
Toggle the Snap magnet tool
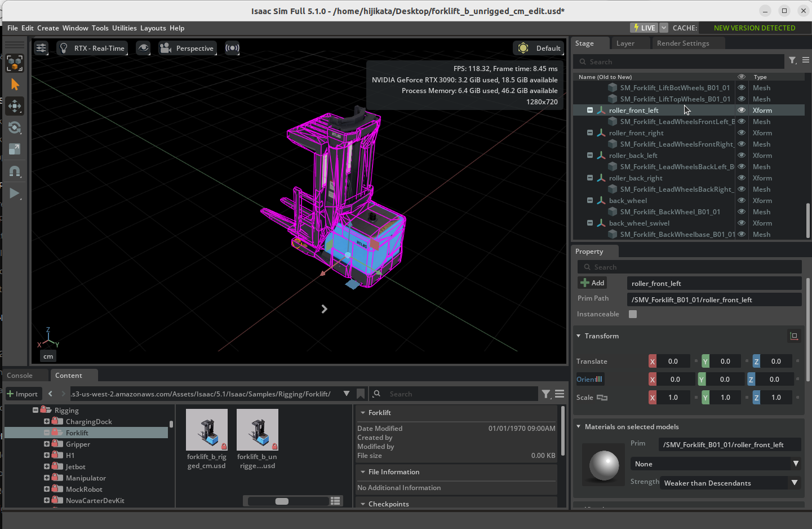coord(15,171)
